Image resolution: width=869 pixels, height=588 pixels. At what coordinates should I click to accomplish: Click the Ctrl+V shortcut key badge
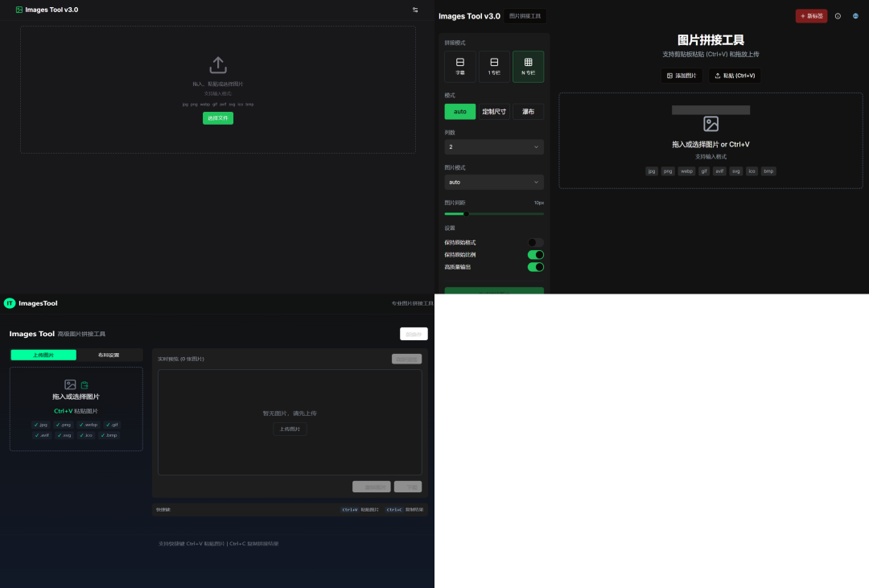(350, 509)
